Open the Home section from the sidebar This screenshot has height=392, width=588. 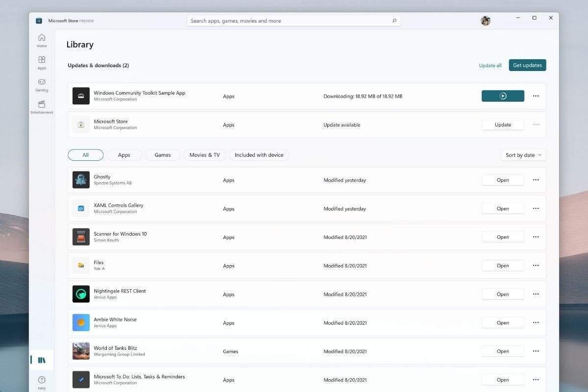41,39
